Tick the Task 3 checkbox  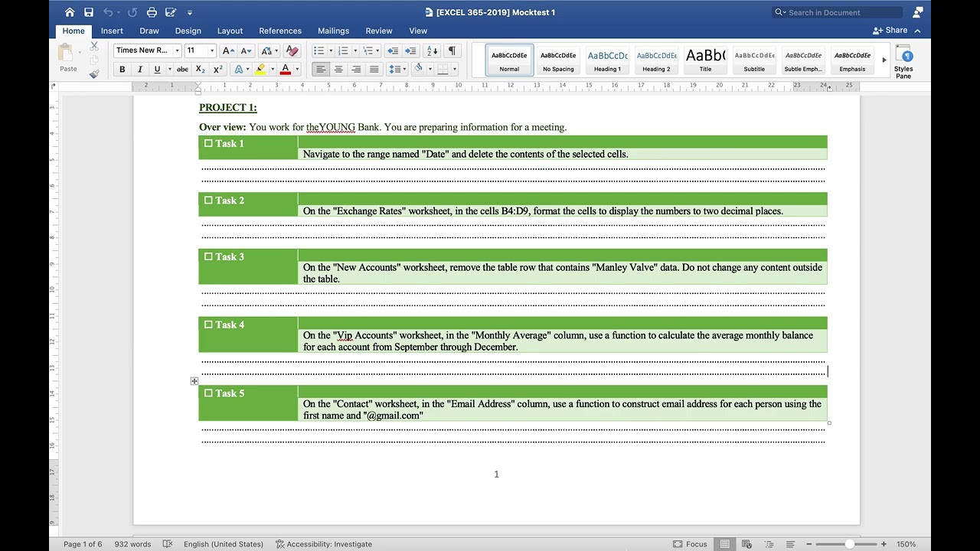point(208,256)
